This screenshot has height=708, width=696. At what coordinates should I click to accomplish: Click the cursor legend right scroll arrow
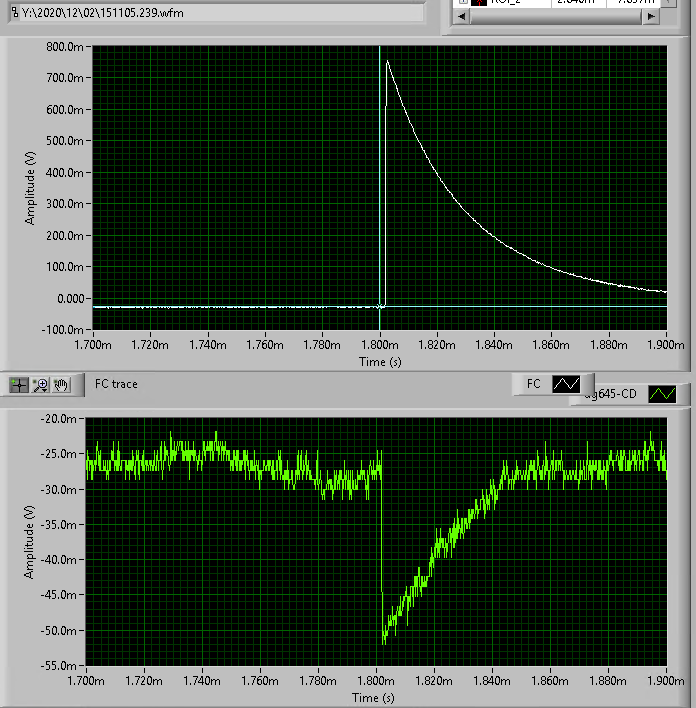click(651, 16)
